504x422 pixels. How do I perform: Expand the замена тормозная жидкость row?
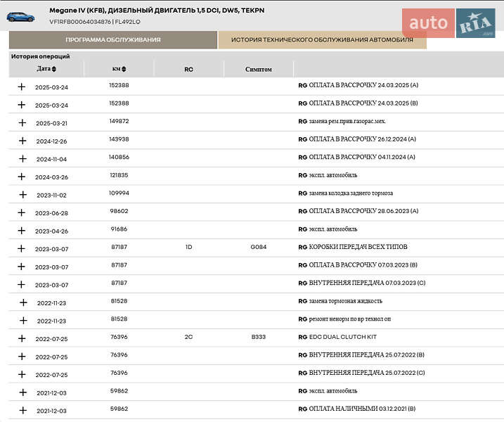(x=22, y=302)
